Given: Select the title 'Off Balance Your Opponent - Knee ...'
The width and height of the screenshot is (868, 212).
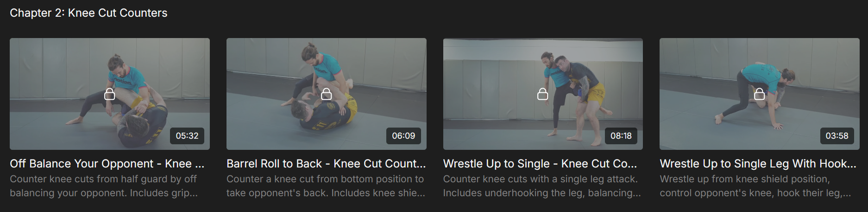Looking at the screenshot, I should coord(107,164).
